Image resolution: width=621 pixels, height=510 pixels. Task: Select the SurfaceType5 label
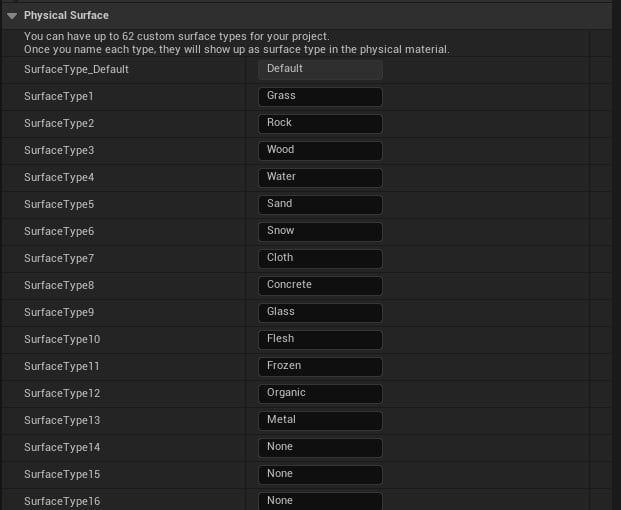(59, 204)
